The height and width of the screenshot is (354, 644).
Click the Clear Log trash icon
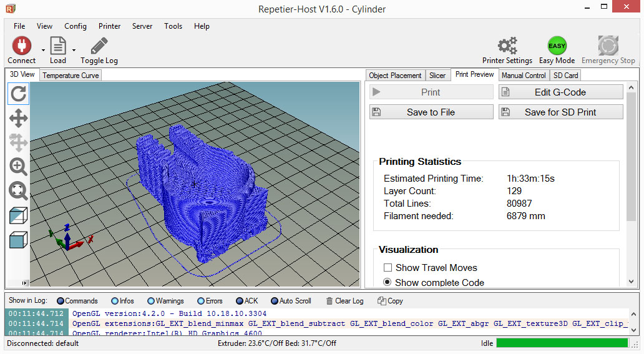click(329, 301)
